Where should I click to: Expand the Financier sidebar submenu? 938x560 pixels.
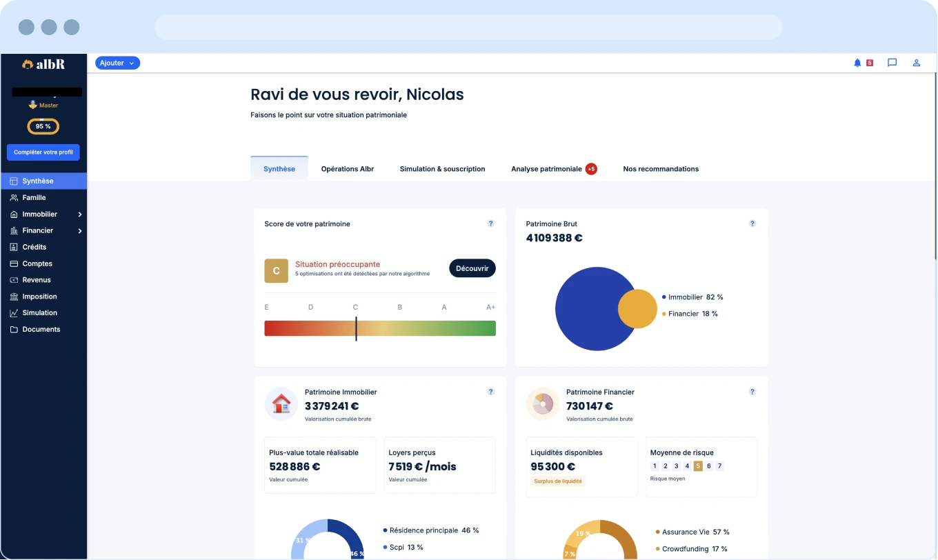click(x=80, y=231)
